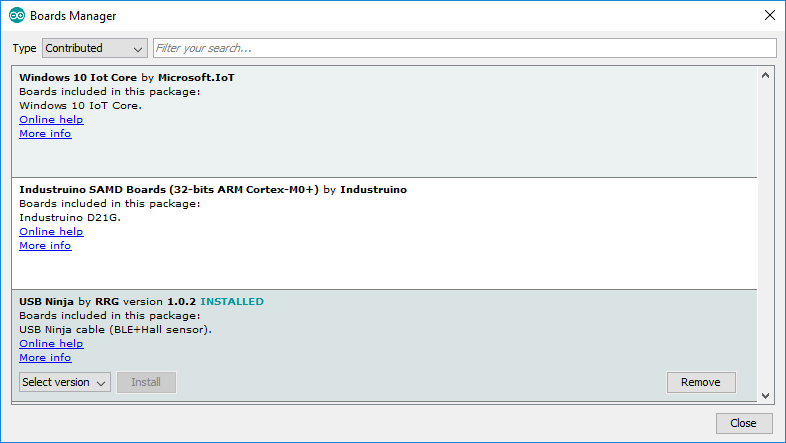Viewport: 786px width, 443px height.
Task: Open More info for USB Ninja
Action: (45, 358)
